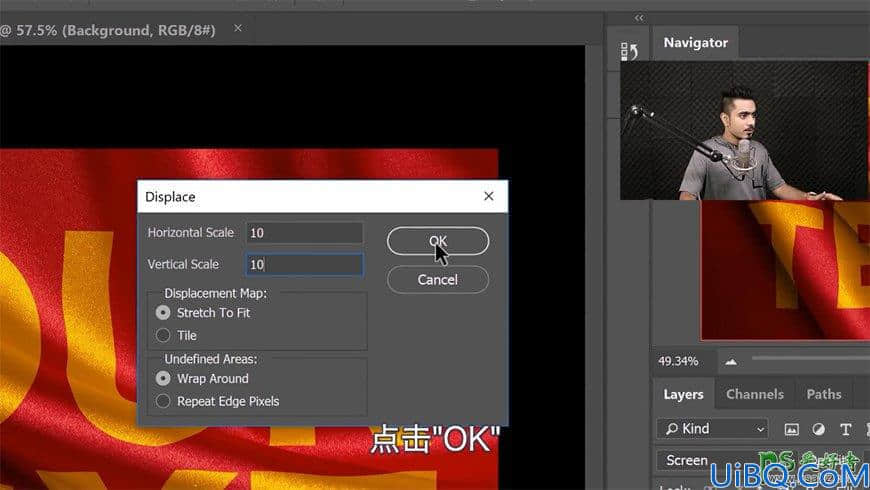Screen dimensions: 870x490
Task: Select Repeat Edge Pixels option
Action: coord(163,401)
